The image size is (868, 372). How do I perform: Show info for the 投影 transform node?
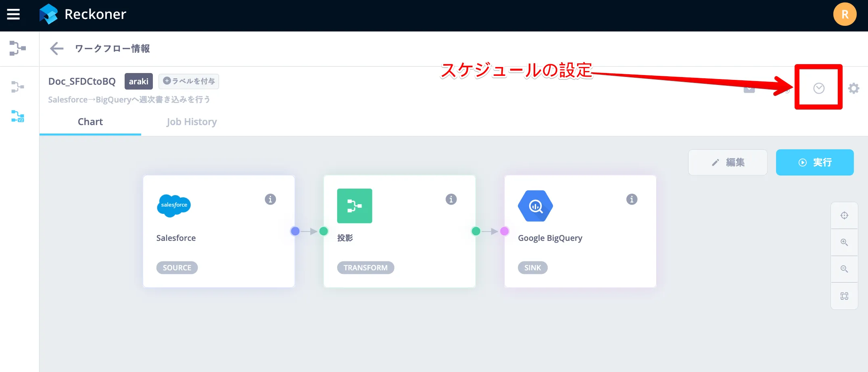tap(451, 199)
